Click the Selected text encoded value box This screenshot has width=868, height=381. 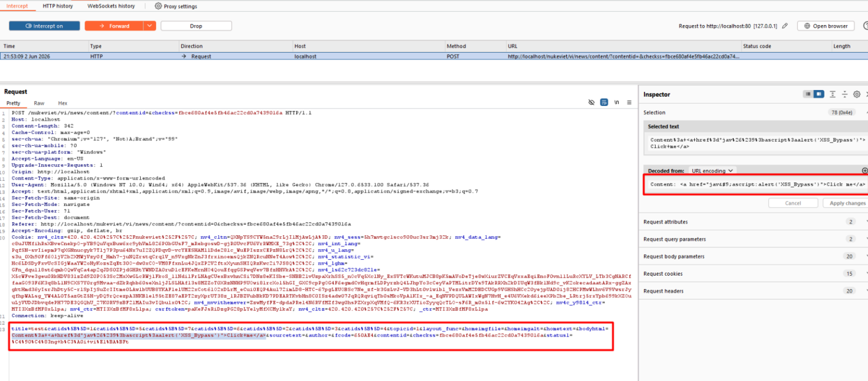(x=757, y=143)
